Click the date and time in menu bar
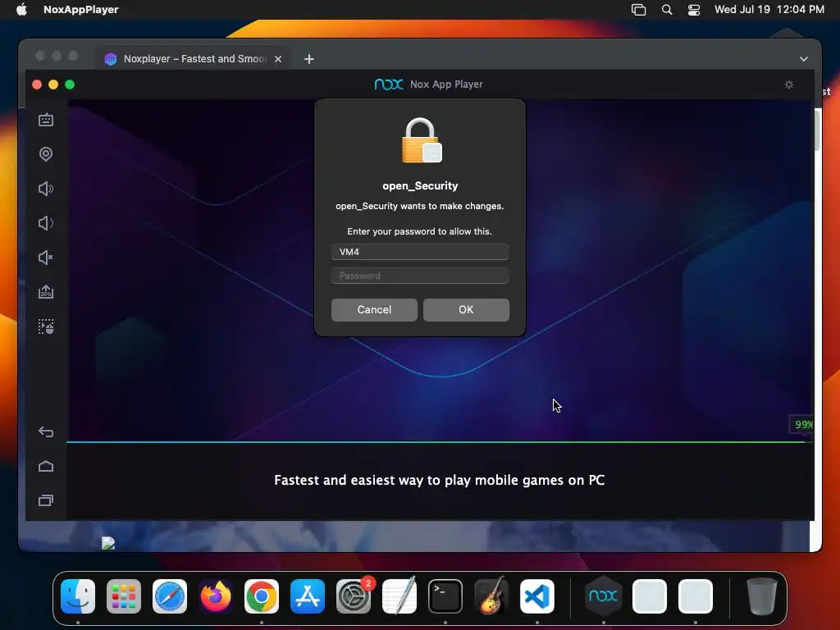 click(769, 9)
